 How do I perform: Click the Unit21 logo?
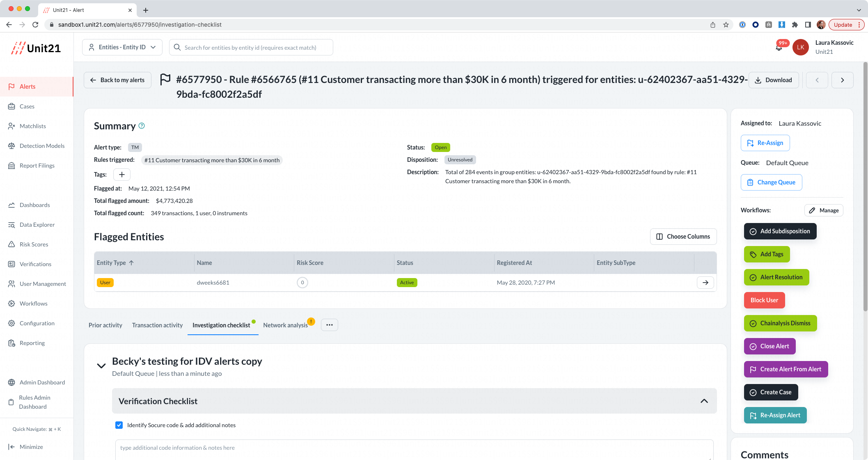tap(36, 48)
